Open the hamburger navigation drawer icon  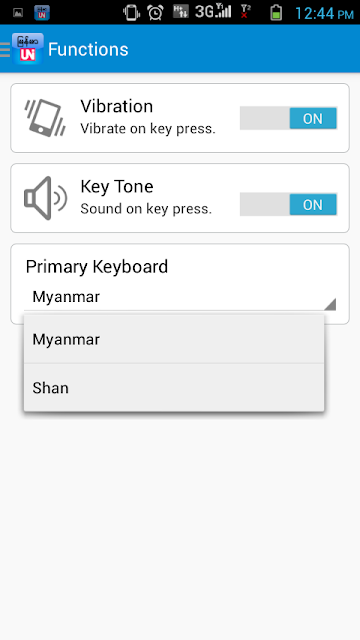5,50
